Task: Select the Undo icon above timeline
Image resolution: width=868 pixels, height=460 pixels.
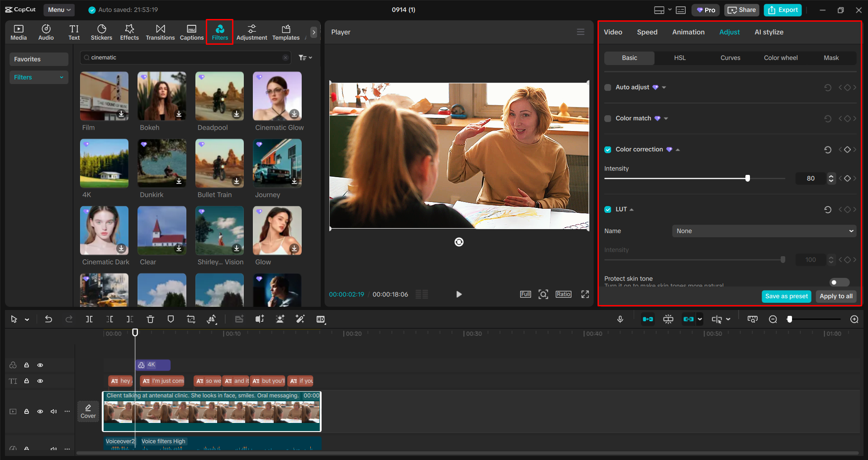Action: [x=48, y=319]
